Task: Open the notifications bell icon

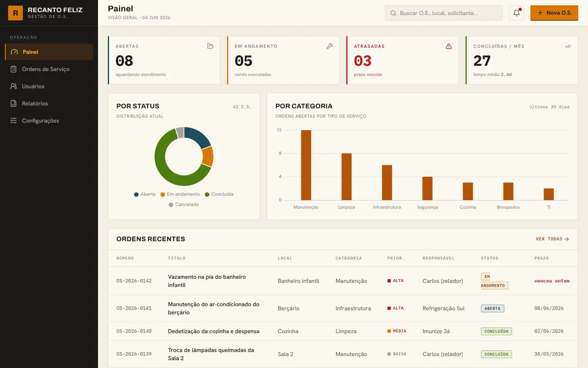Action: tap(516, 13)
